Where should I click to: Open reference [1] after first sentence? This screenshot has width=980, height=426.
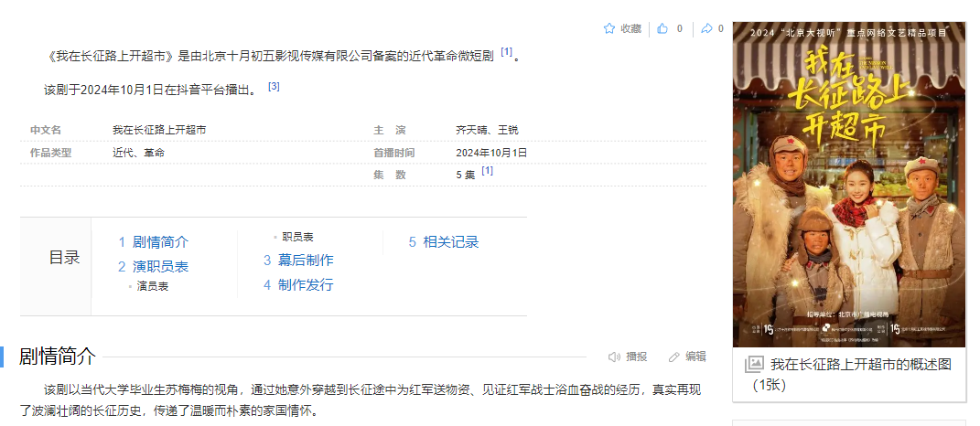click(x=506, y=52)
